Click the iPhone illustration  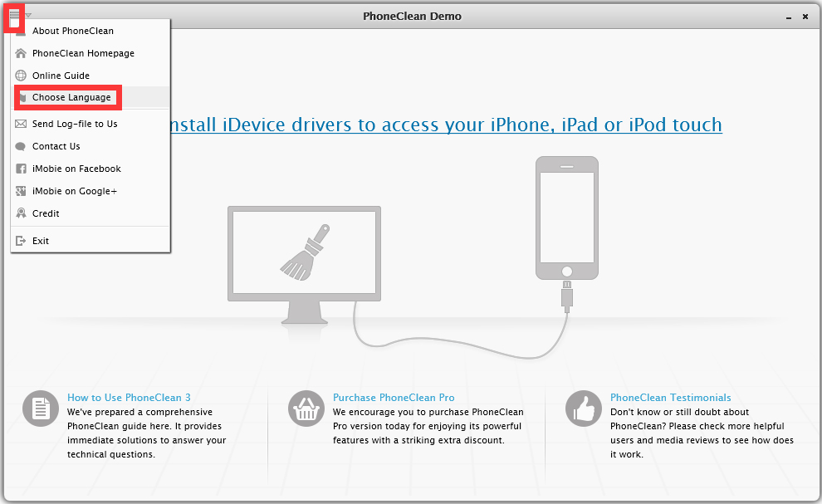pyautogui.click(x=567, y=218)
